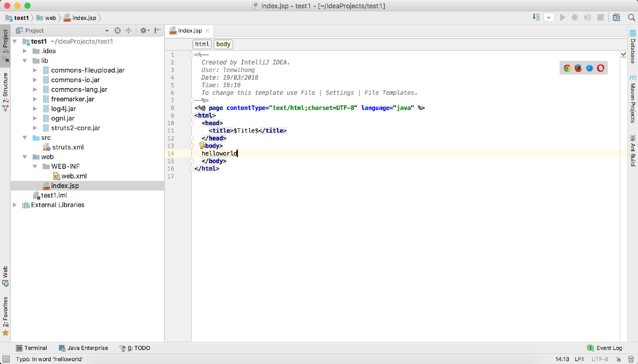Collapse the lib folder
638x364 pixels.
click(25, 61)
